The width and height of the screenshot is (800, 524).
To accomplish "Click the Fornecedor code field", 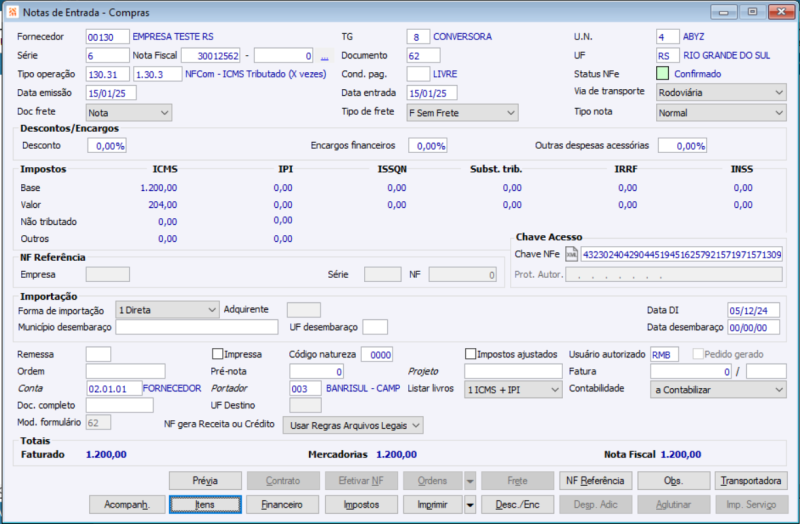I will click(x=107, y=37).
